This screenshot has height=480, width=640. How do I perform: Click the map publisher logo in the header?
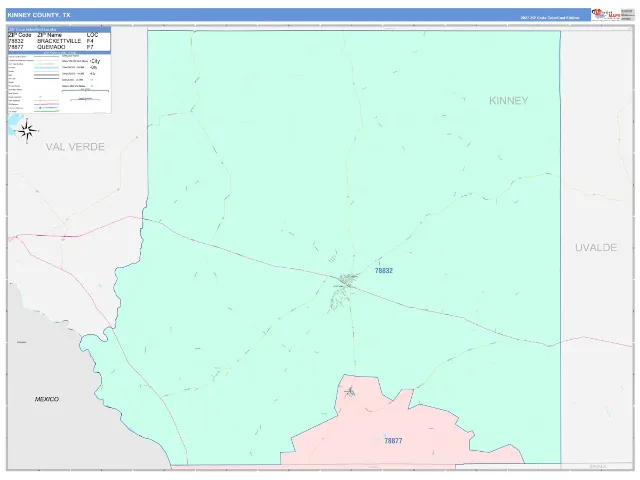(606, 14)
